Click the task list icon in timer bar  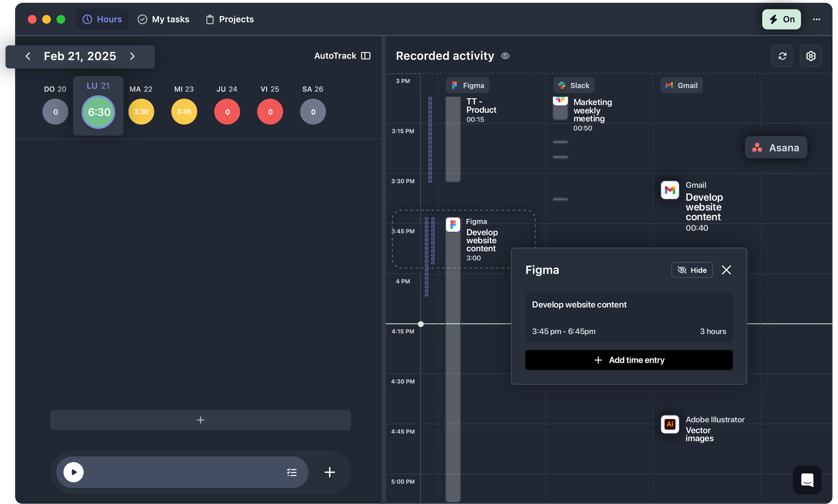292,472
